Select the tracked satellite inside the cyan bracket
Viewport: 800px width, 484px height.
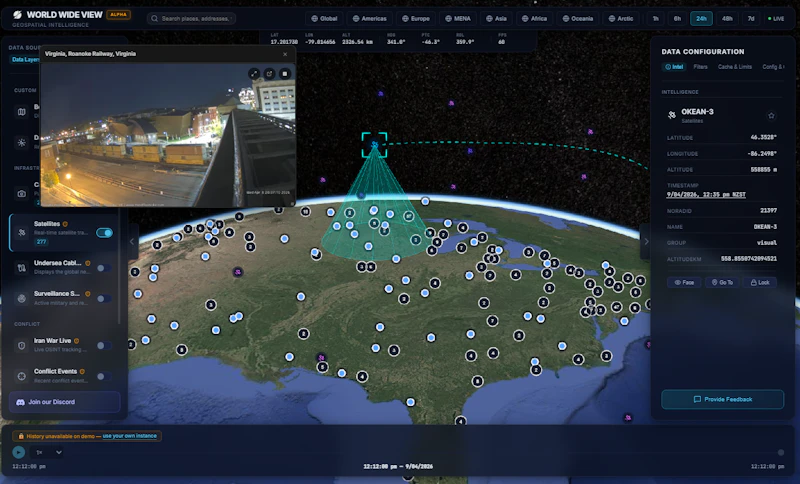(x=374, y=145)
